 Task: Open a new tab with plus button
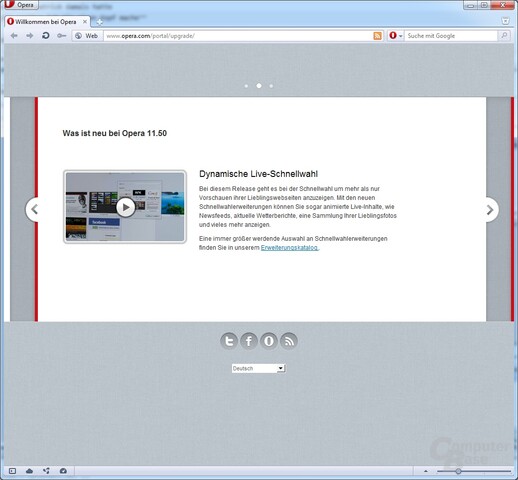click(99, 22)
